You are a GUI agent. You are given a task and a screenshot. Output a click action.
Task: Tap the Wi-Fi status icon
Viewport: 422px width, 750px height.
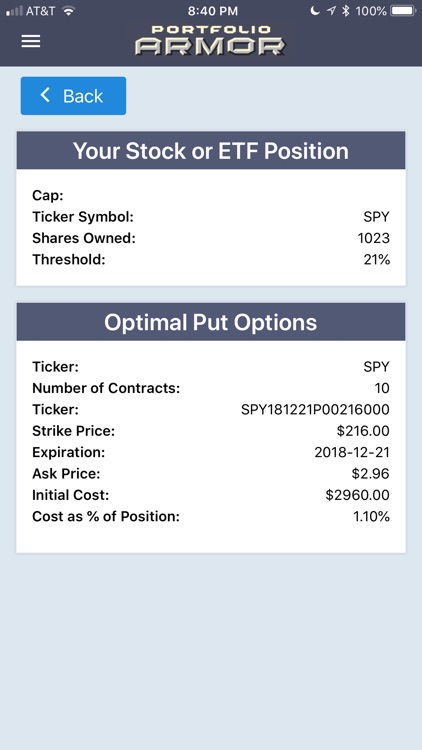tap(69, 11)
